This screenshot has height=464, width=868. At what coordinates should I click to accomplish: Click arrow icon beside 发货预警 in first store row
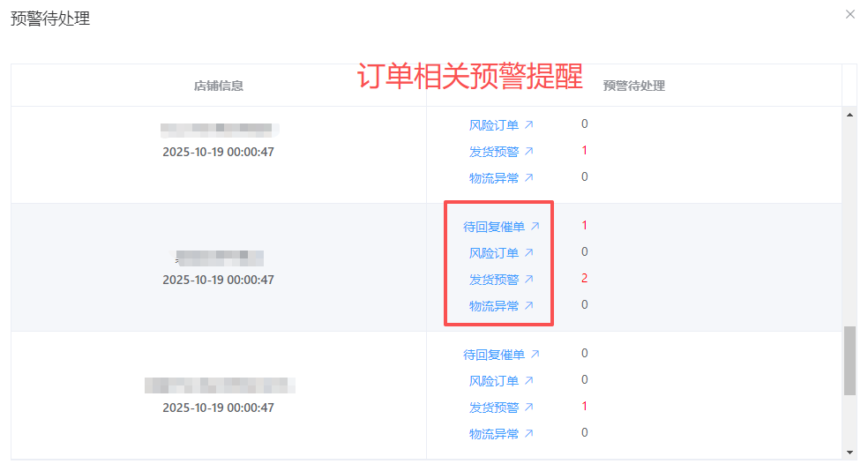click(528, 152)
